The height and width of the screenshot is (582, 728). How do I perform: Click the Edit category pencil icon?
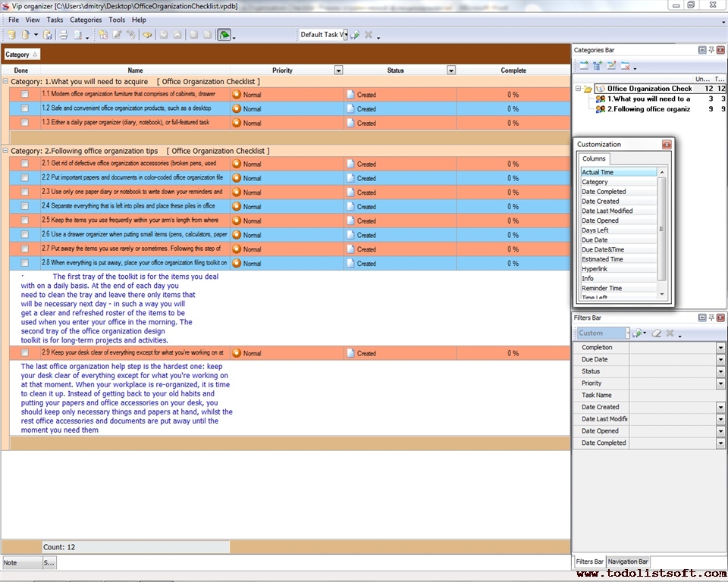point(611,66)
